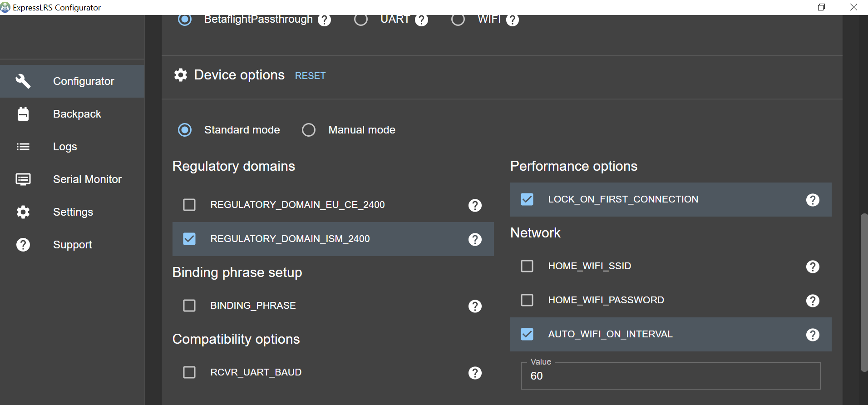Select WIFI flashing method radio button

pyautogui.click(x=458, y=20)
